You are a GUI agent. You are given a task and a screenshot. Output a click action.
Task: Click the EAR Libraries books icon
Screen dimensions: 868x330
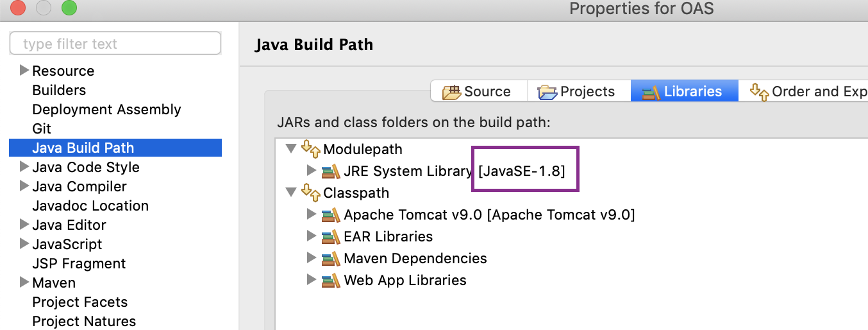point(331,237)
